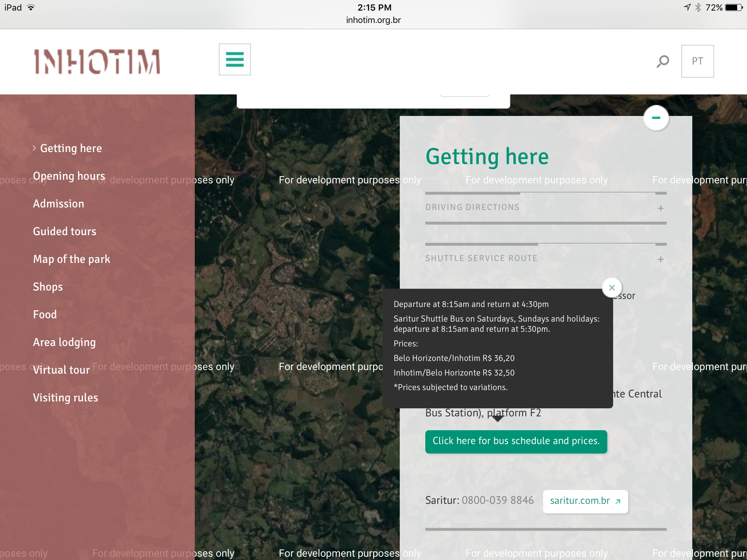Screen dimensions: 747x560
Task: Switch language with the PT button
Action: (697, 61)
